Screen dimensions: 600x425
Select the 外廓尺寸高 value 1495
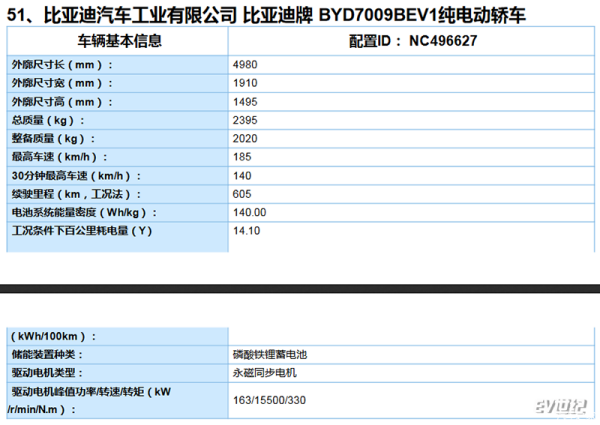[x=245, y=102]
